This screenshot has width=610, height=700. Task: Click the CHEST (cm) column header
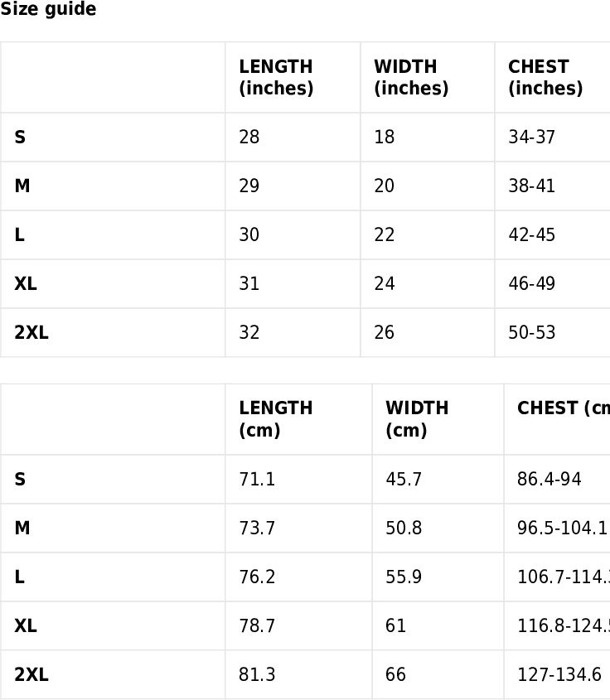(x=562, y=408)
